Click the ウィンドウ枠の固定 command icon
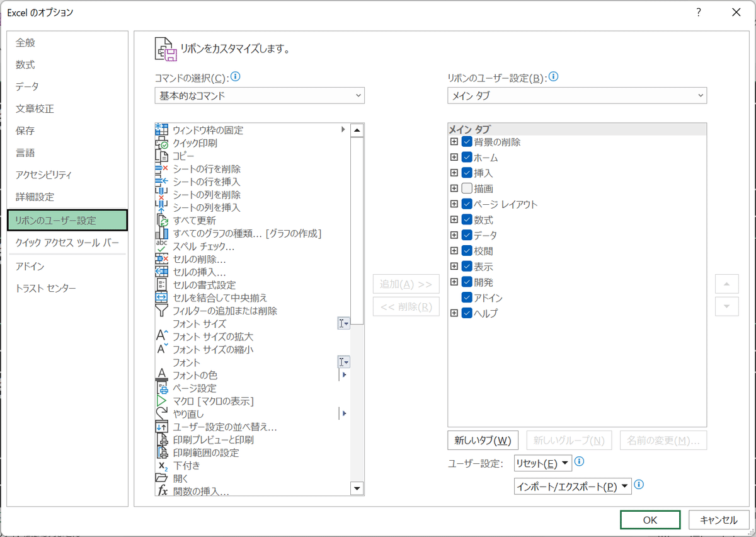756x537 pixels. (161, 130)
